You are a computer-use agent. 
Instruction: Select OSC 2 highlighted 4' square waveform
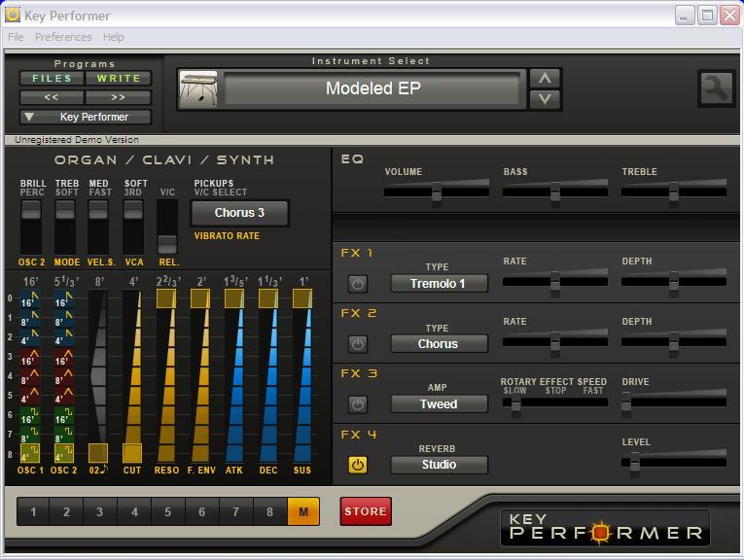point(64,454)
